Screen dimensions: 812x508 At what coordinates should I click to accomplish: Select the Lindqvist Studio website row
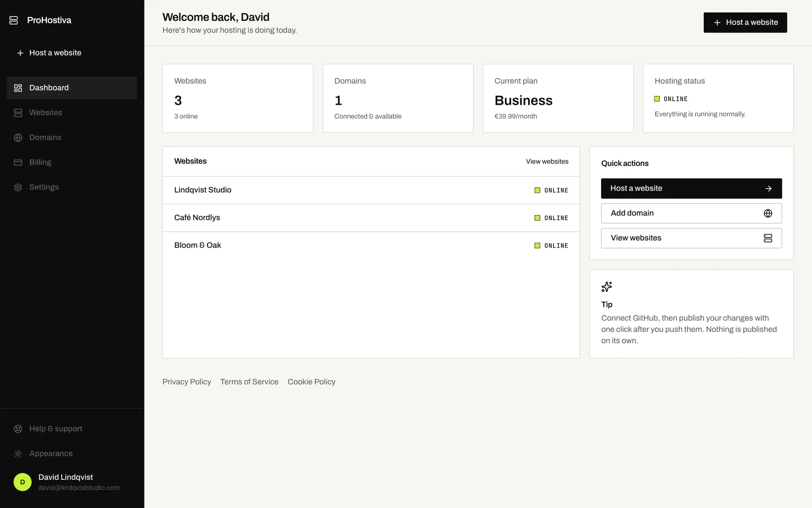(371, 190)
